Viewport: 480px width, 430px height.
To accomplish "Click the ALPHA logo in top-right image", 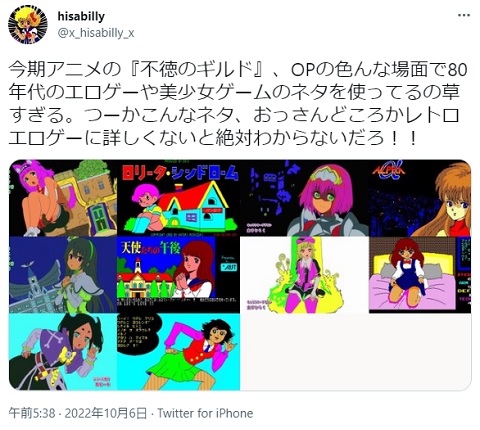I will [390, 170].
